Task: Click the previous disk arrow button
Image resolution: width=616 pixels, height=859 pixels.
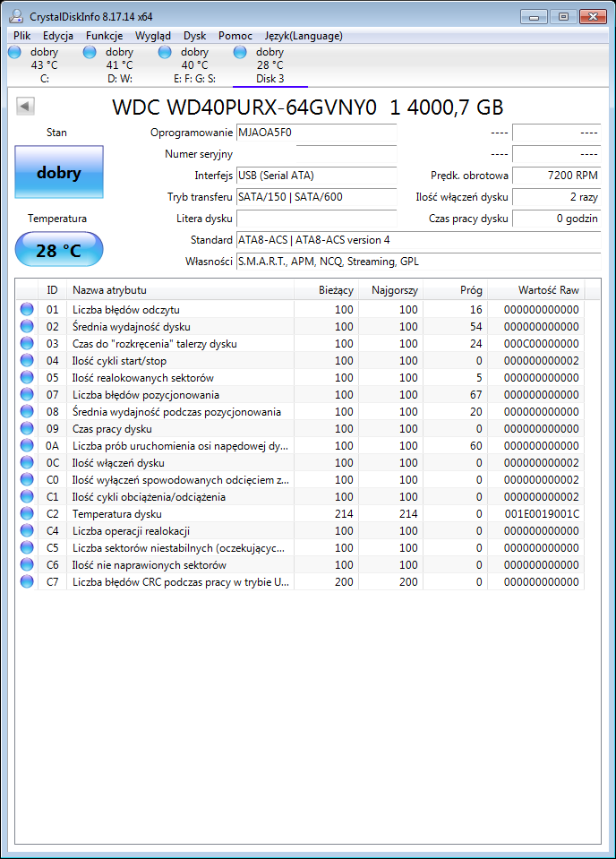Action: (x=25, y=107)
